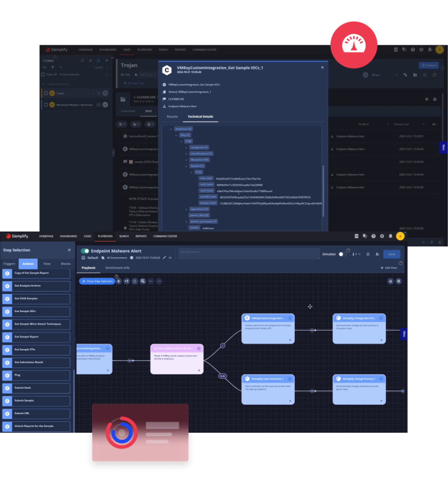Click the playbook description input field
Image resolution: width=448 pixels, height=487 pixels.
pos(247,253)
